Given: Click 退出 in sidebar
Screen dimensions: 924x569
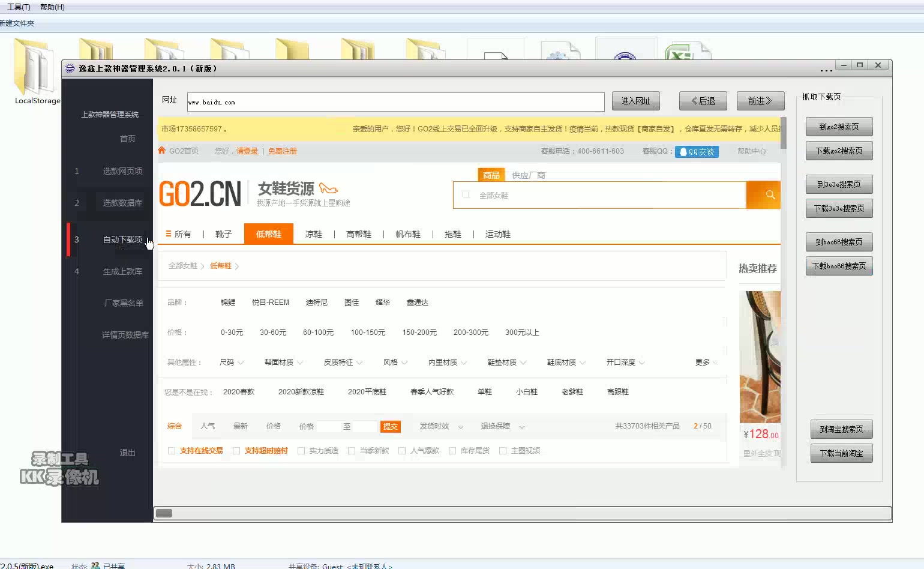Looking at the screenshot, I should tap(128, 453).
